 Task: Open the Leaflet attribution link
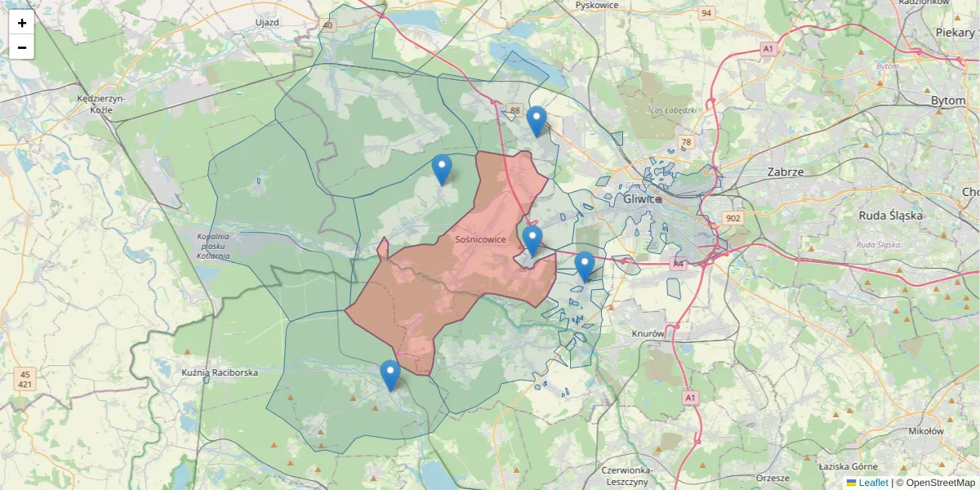[873, 483]
